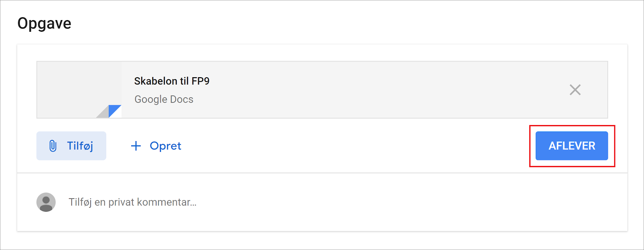Click the gray user avatar icon
This screenshot has width=644, height=250.
(x=46, y=202)
